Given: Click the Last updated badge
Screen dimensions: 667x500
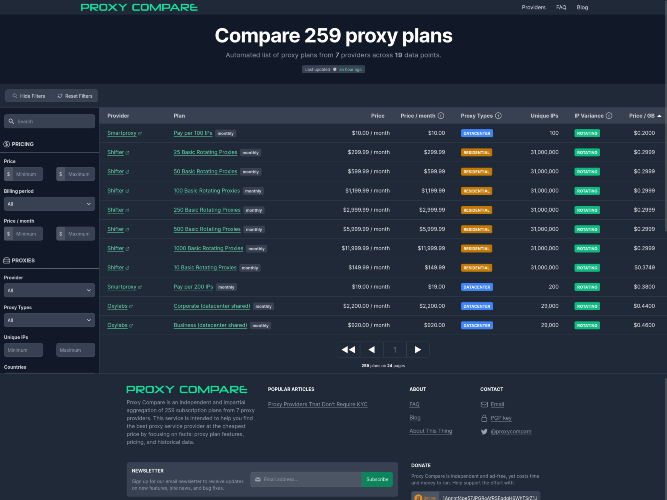Looking at the screenshot, I should click(334, 69).
